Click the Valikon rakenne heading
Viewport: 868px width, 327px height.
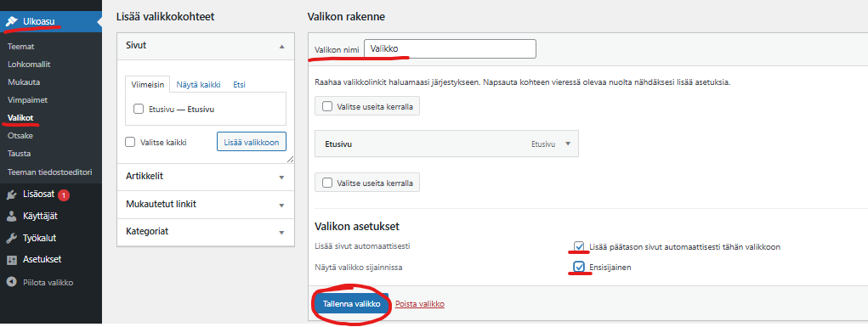pyautogui.click(x=346, y=17)
